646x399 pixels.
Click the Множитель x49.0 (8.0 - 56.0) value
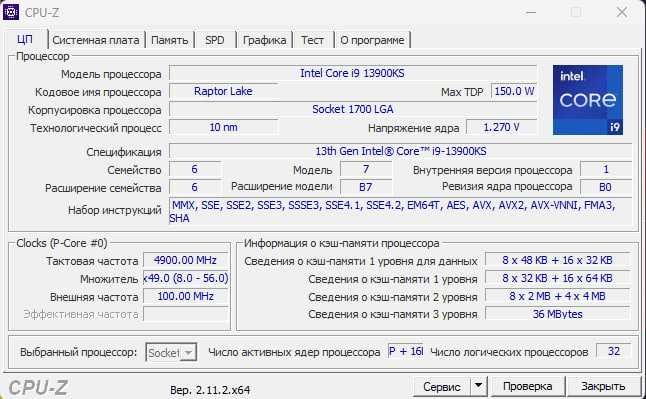pyautogui.click(x=185, y=278)
